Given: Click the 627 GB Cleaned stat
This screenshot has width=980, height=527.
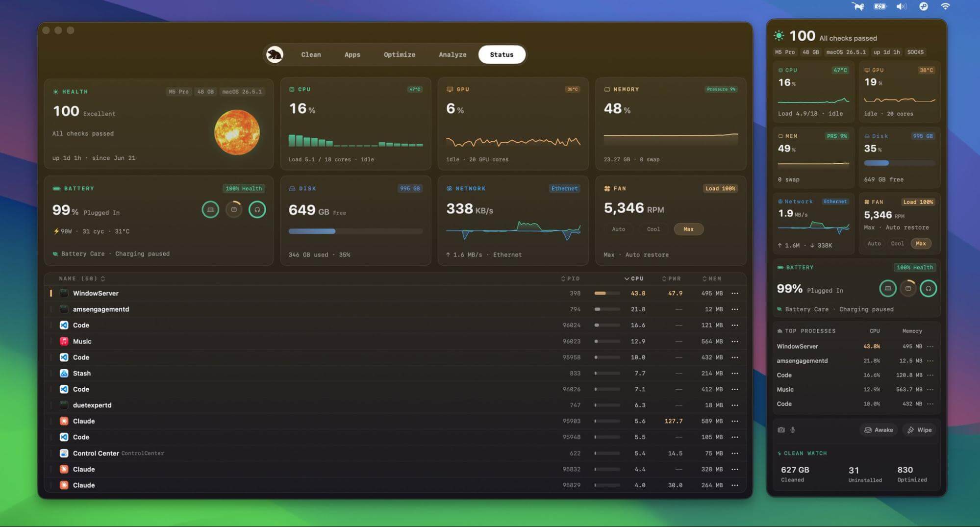Looking at the screenshot, I should 795,474.
